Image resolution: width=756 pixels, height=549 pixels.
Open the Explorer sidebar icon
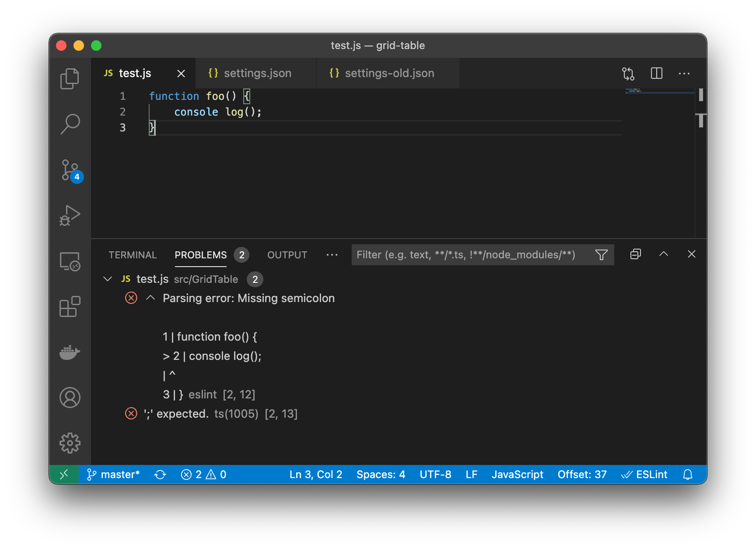70,79
